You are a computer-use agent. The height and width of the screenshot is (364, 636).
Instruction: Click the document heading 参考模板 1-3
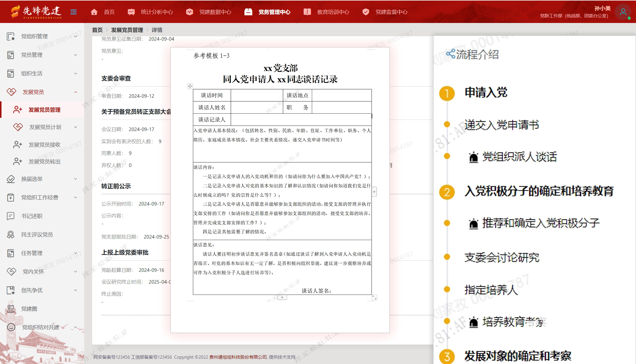pyautogui.click(x=211, y=56)
